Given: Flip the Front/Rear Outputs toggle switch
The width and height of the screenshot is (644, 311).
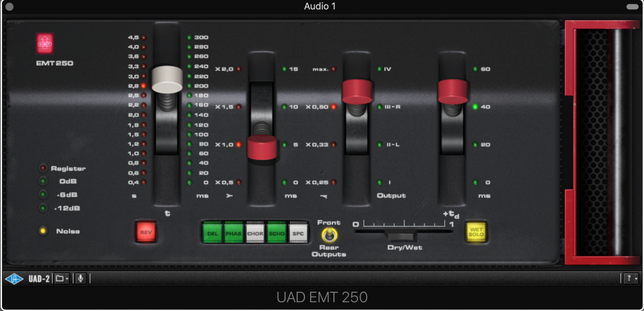Looking at the screenshot, I should click(329, 234).
